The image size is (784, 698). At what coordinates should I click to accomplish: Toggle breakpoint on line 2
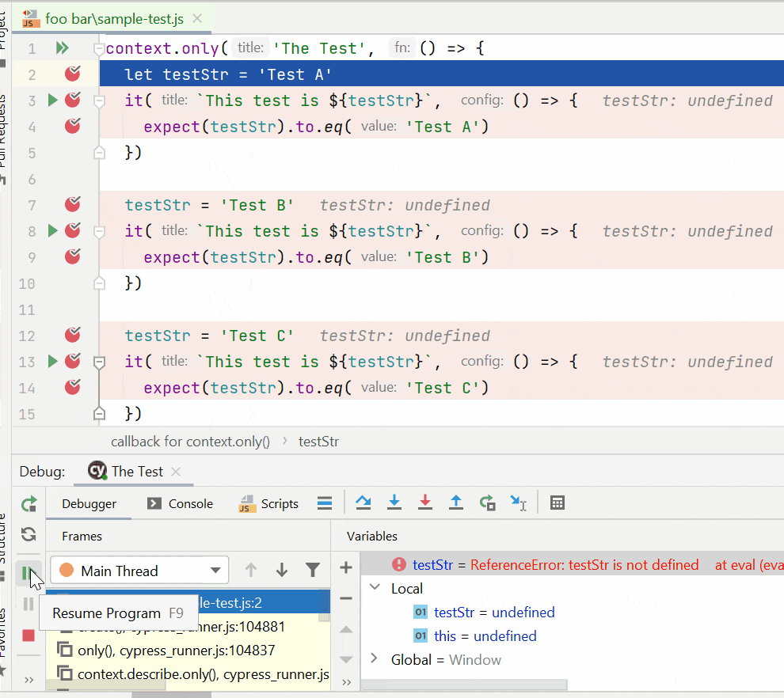click(x=73, y=74)
